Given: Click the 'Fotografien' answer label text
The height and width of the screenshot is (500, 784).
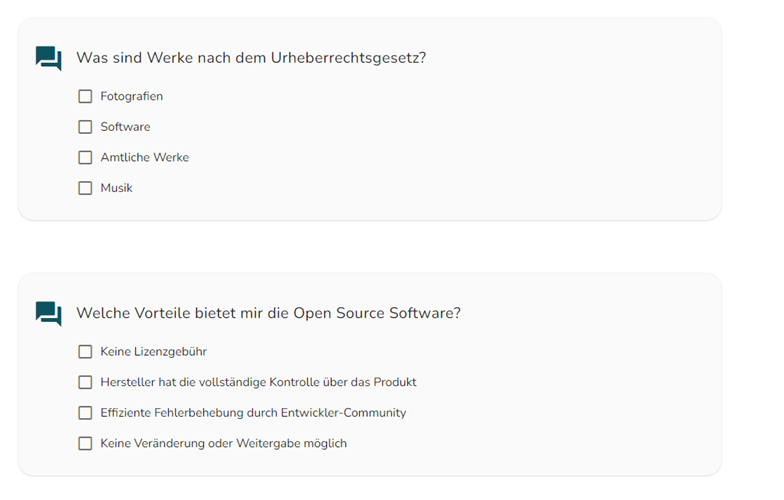Looking at the screenshot, I should [131, 97].
